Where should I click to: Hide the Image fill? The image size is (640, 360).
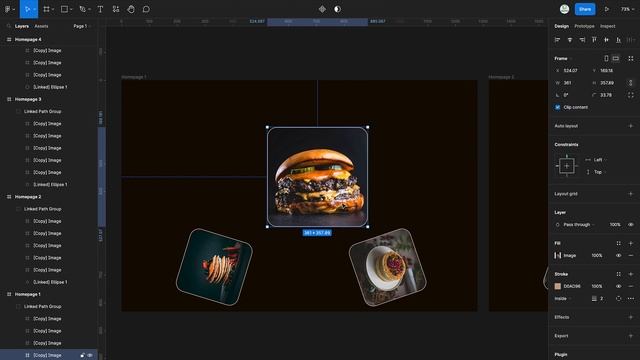point(619,256)
